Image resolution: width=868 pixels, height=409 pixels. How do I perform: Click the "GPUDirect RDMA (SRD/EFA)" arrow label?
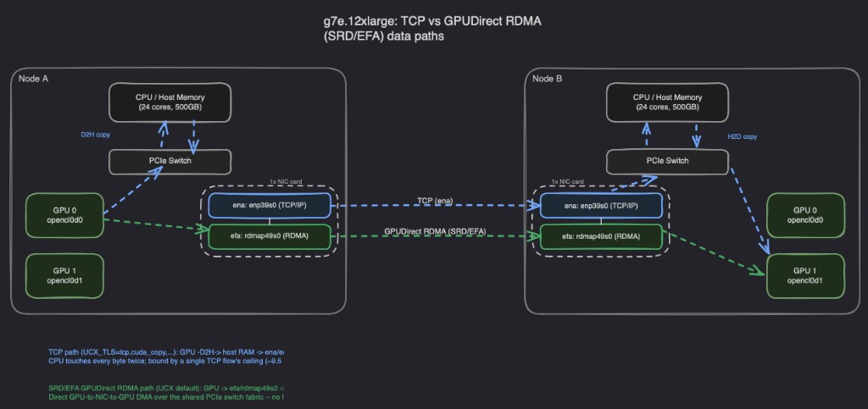435,230
